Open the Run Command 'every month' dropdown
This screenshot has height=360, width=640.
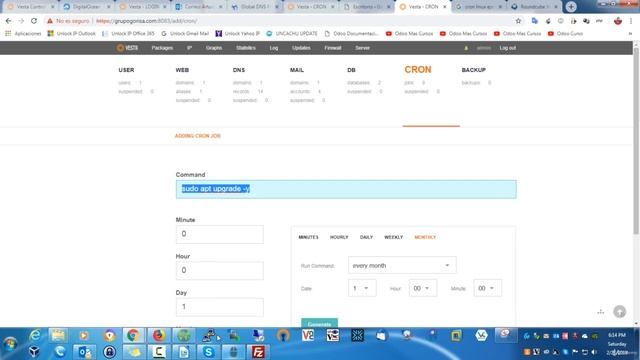[x=402, y=265]
